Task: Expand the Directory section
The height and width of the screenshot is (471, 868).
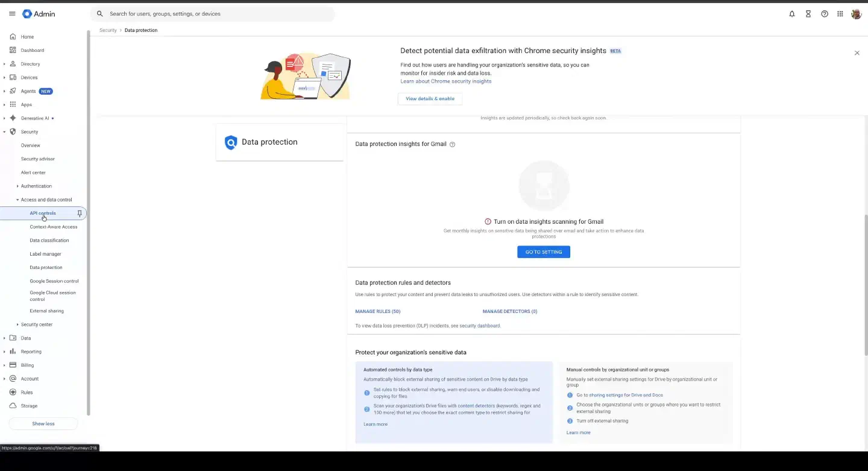Action: point(4,64)
